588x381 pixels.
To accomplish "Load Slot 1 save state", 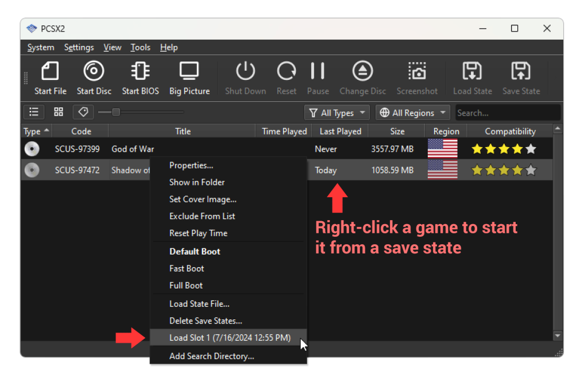I will [x=229, y=338].
